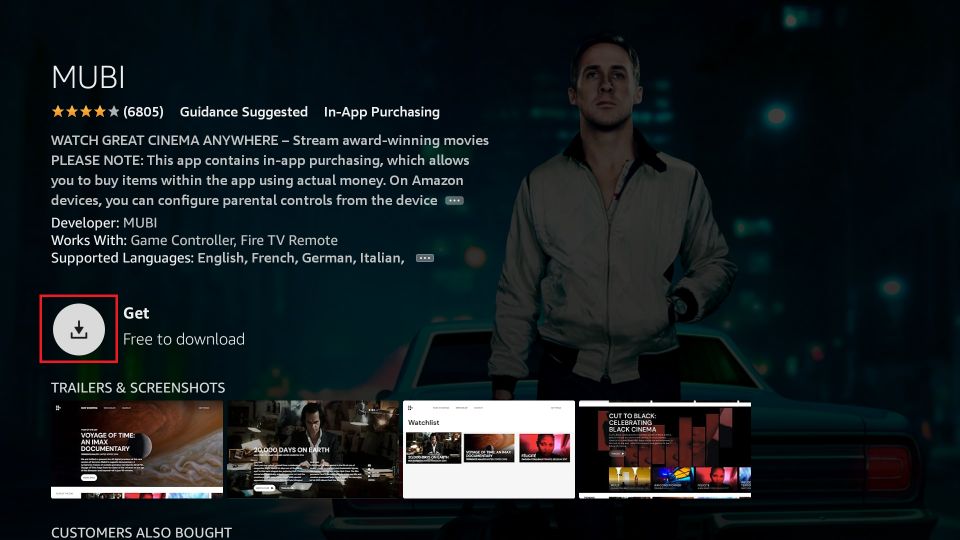960x540 pixels.
Task: Click the 'Developer: MUBI' line
Action: (x=104, y=223)
